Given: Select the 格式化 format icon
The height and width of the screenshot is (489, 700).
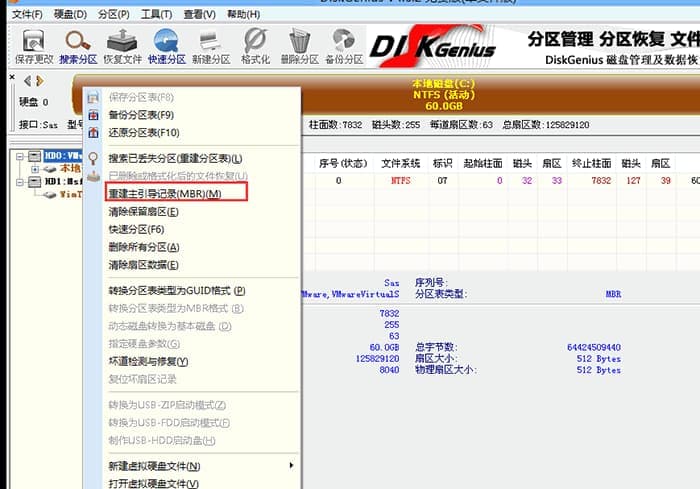Looking at the screenshot, I should (255, 45).
